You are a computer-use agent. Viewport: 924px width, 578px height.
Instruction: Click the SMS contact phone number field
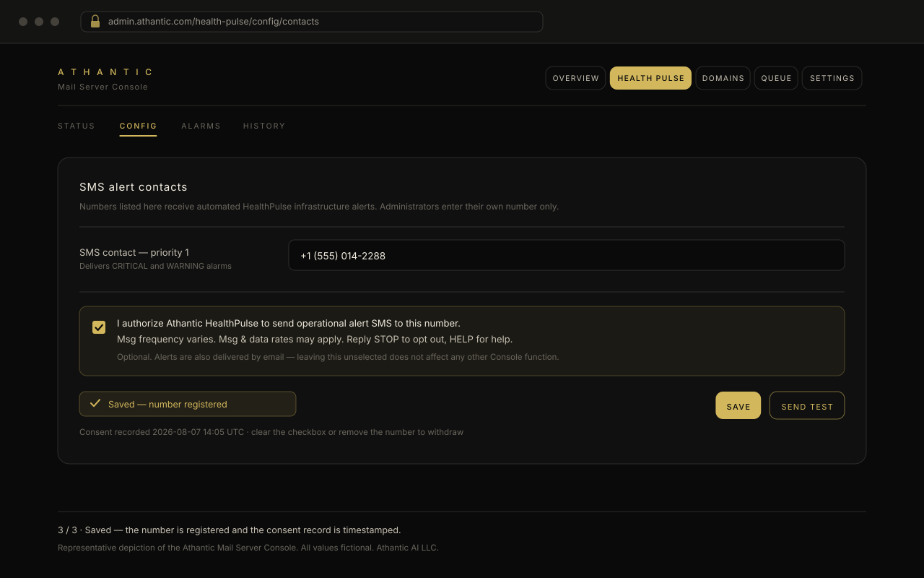coord(567,255)
